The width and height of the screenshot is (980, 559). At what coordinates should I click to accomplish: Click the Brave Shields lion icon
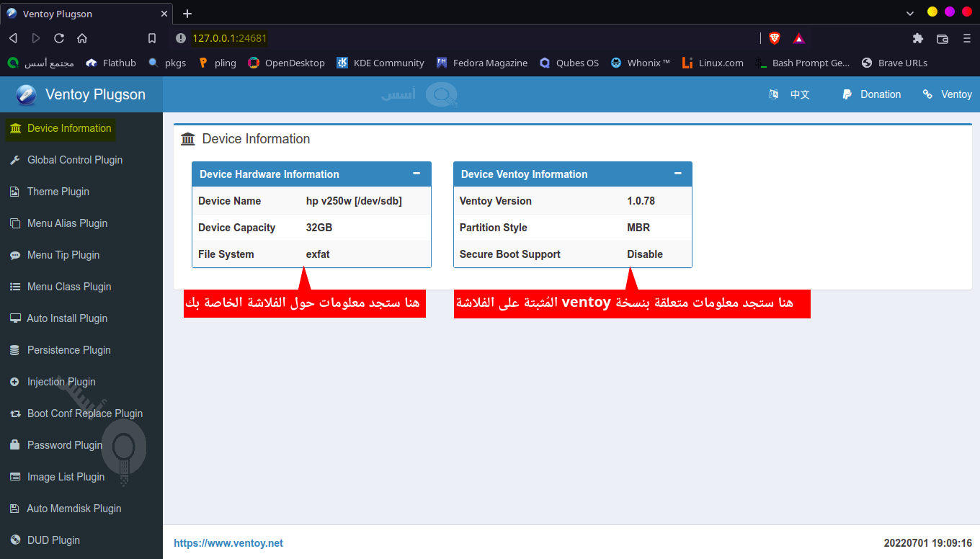pyautogui.click(x=775, y=38)
